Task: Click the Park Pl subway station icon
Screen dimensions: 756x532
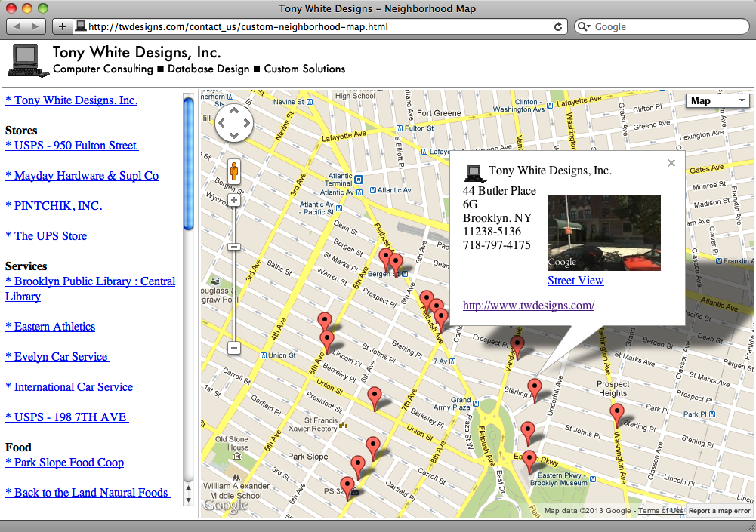Action: coord(712,414)
